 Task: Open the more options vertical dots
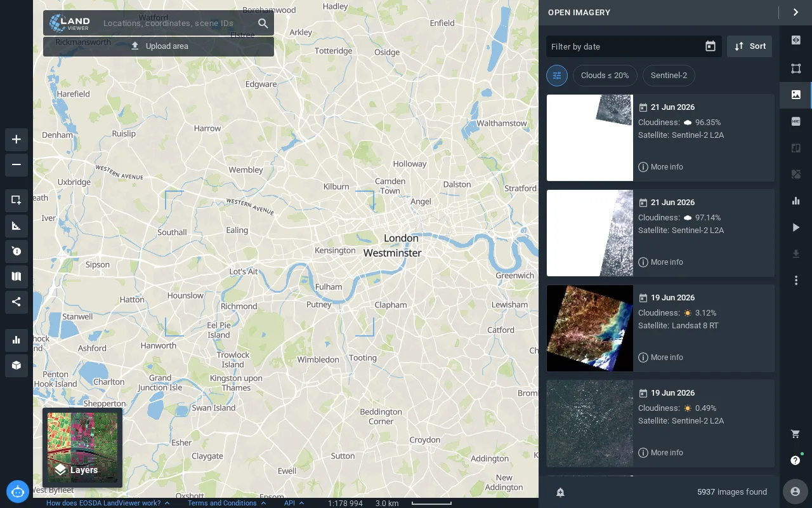coord(796,280)
